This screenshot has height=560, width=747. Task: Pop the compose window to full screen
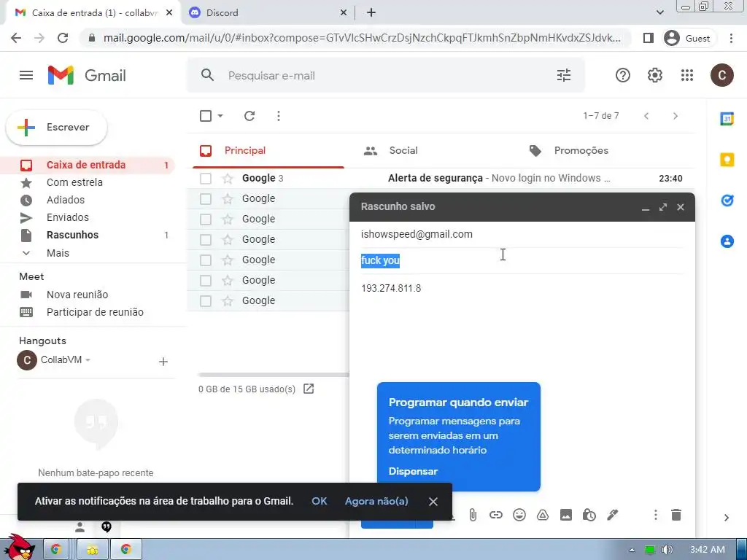pos(663,207)
